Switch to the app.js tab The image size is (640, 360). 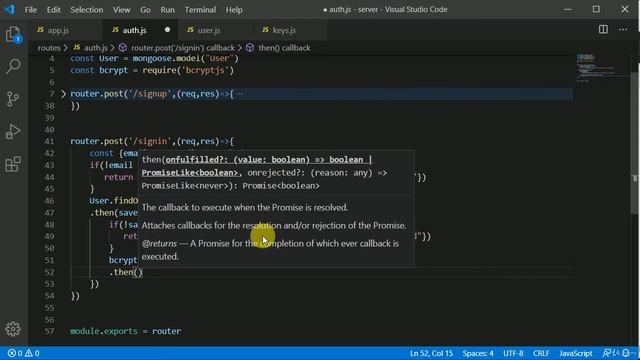(58, 30)
